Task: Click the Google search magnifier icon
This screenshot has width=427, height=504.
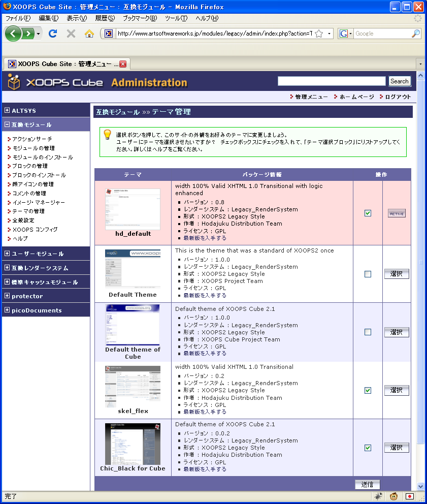Action: pos(415,34)
